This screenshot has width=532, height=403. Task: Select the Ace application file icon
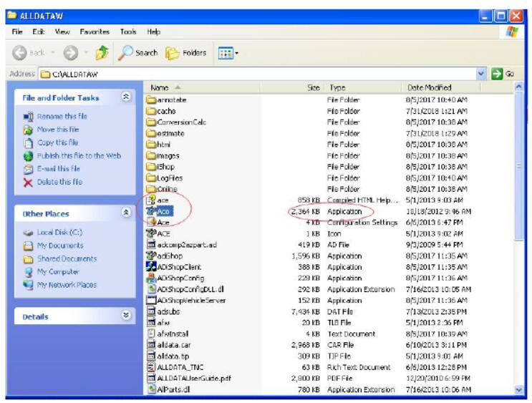151,211
